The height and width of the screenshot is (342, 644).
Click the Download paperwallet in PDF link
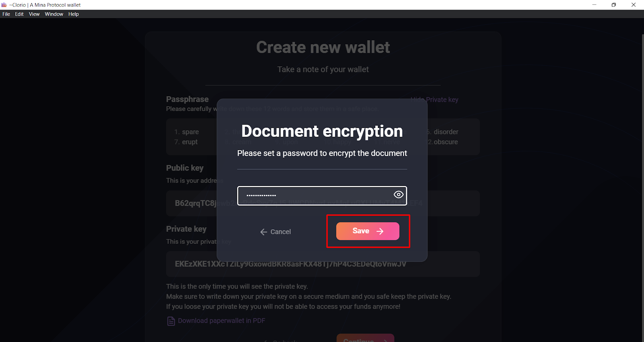pos(221,321)
